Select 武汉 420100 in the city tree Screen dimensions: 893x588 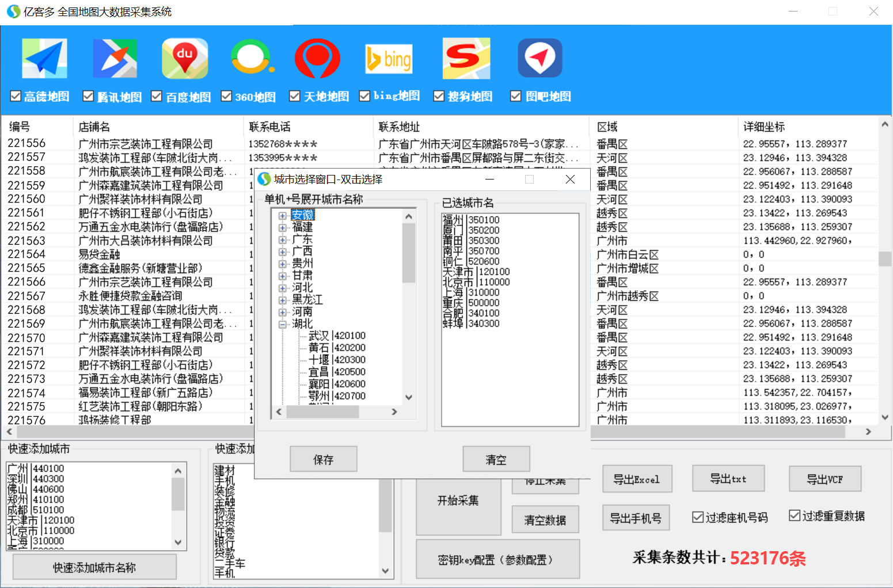[337, 335]
